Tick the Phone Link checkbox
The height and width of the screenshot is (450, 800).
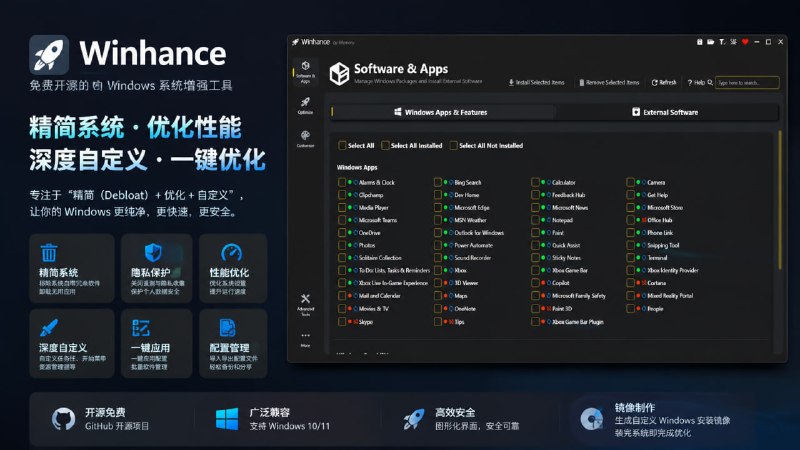click(x=631, y=233)
